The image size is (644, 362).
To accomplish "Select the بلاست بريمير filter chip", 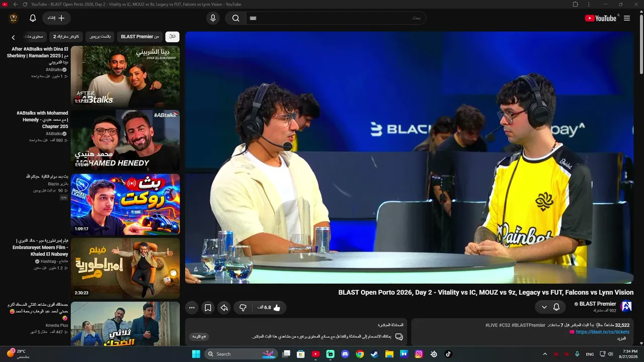I will (100, 37).
